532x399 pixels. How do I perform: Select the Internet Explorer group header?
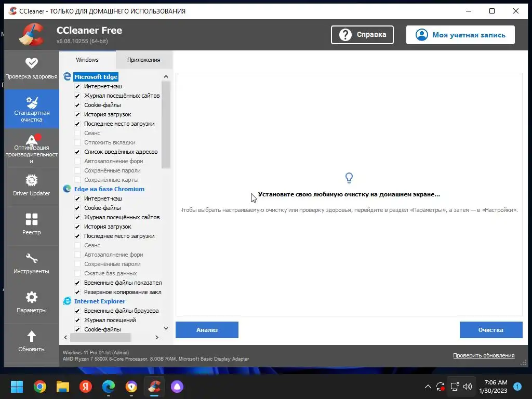(x=100, y=301)
